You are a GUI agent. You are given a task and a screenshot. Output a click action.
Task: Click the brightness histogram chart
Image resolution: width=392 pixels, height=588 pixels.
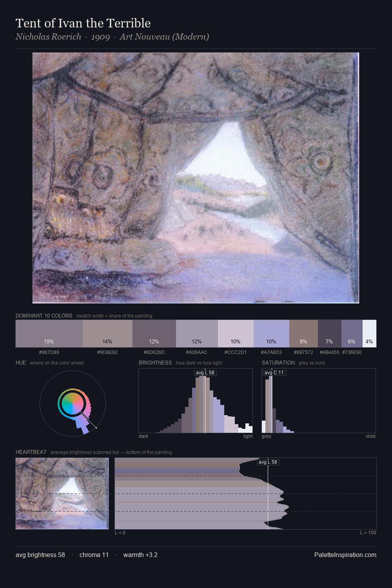coord(196,401)
